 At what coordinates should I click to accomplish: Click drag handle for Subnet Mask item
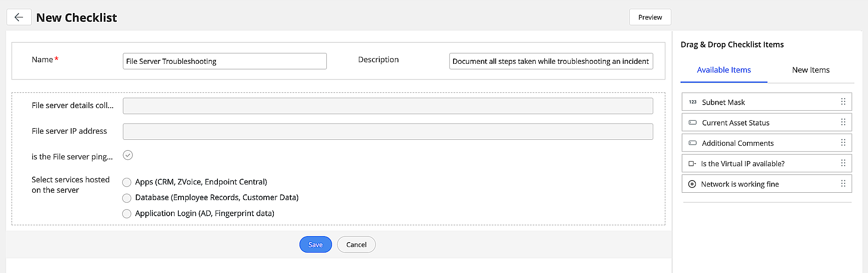(843, 102)
